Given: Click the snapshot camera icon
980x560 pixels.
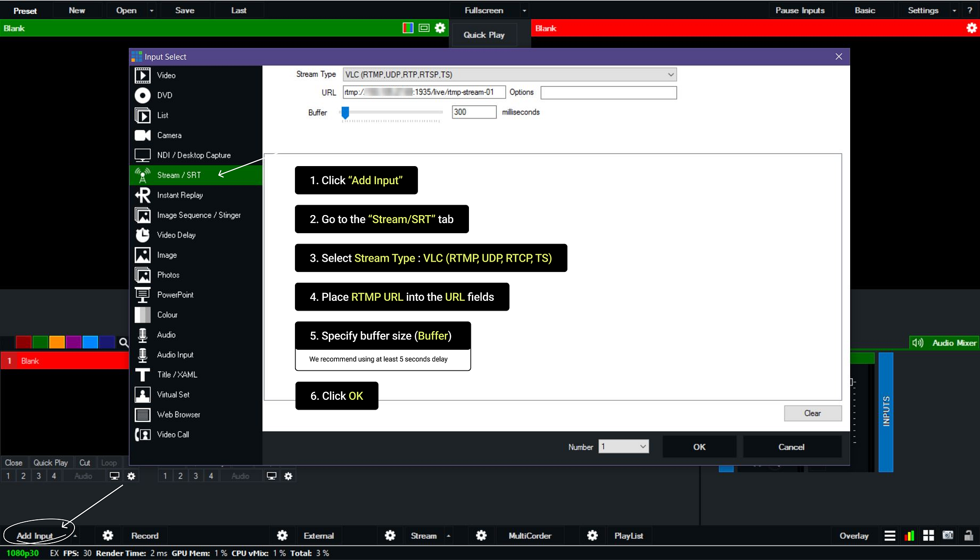Looking at the screenshot, I should tap(948, 535).
